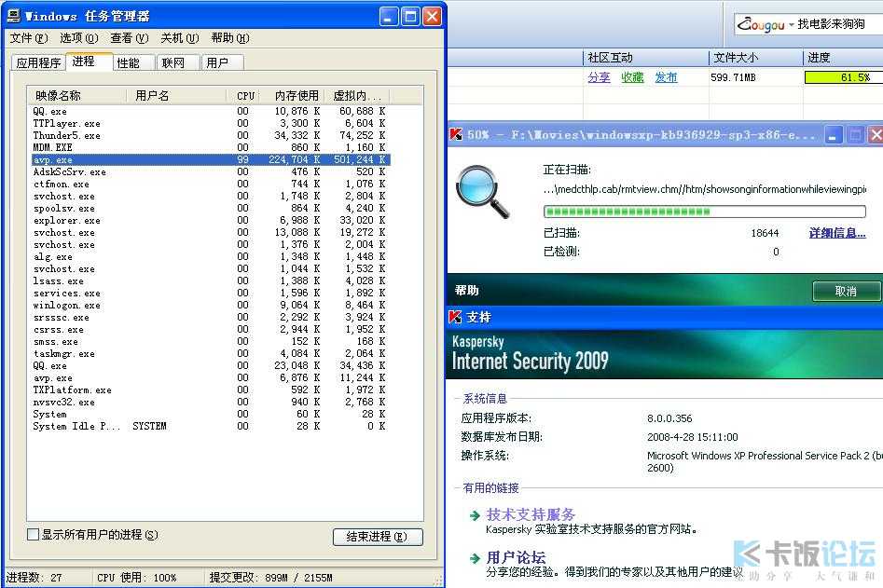
Task: Select the explorer.exe process row
Action: tap(210, 220)
